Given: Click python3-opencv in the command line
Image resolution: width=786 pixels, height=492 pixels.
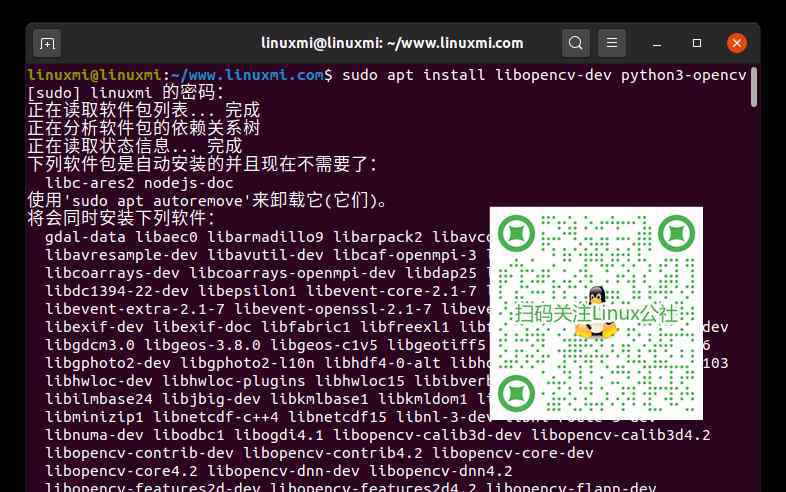Looking at the screenshot, I should (683, 75).
